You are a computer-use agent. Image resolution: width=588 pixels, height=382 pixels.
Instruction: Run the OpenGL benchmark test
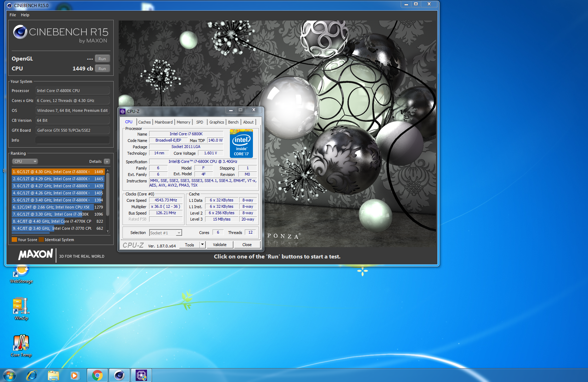tap(102, 59)
